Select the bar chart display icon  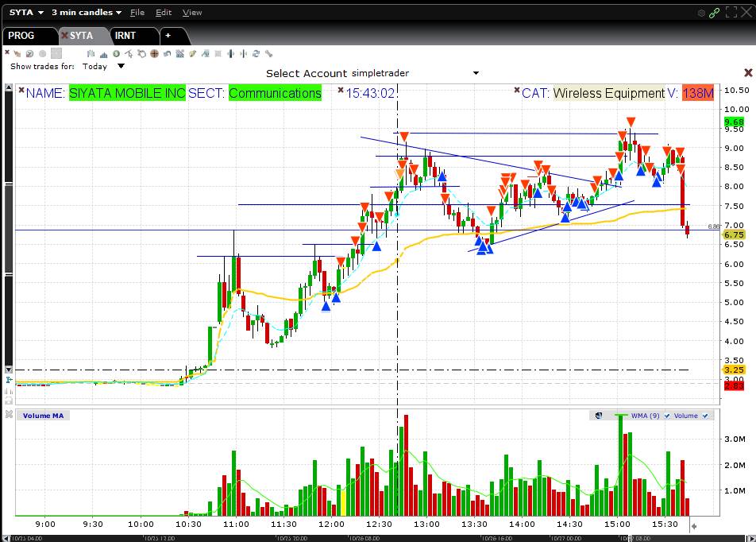(91, 54)
